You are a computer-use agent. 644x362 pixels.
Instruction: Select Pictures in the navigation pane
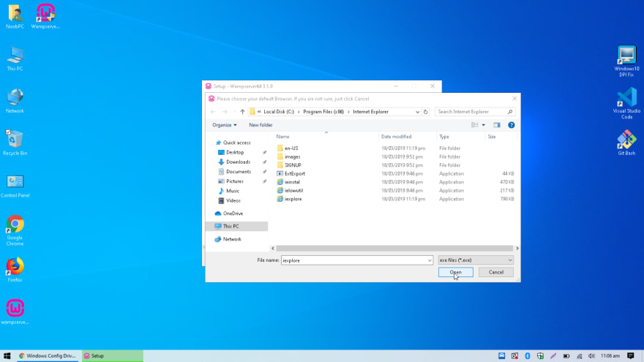(x=234, y=181)
